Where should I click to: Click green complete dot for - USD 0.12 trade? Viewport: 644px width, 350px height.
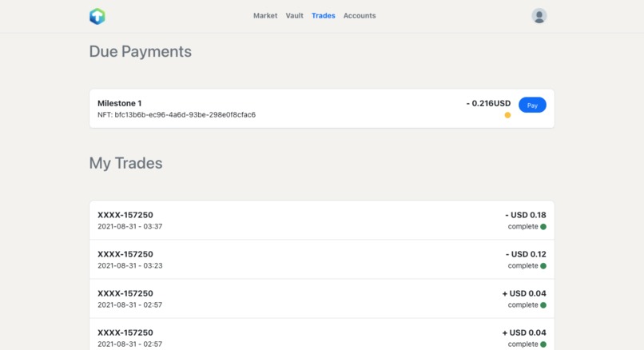click(x=543, y=266)
